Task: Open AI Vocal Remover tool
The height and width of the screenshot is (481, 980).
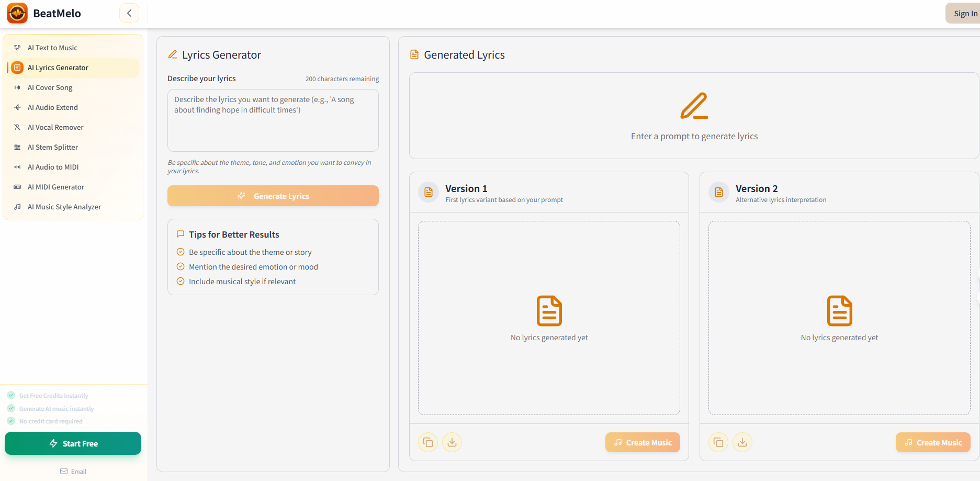Action: pos(73,127)
